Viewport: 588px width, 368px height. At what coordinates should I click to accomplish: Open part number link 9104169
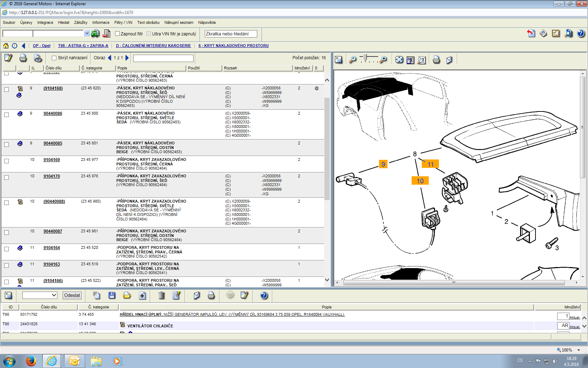pos(51,160)
